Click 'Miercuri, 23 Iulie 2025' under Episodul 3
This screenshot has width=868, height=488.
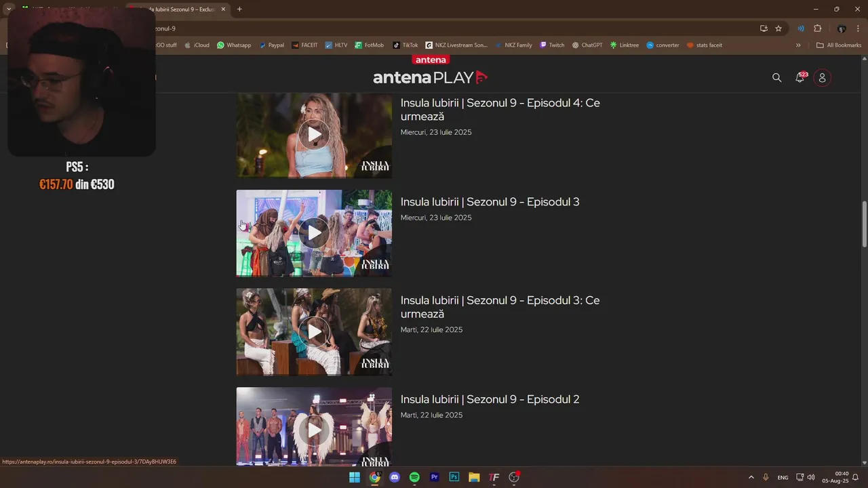point(436,218)
